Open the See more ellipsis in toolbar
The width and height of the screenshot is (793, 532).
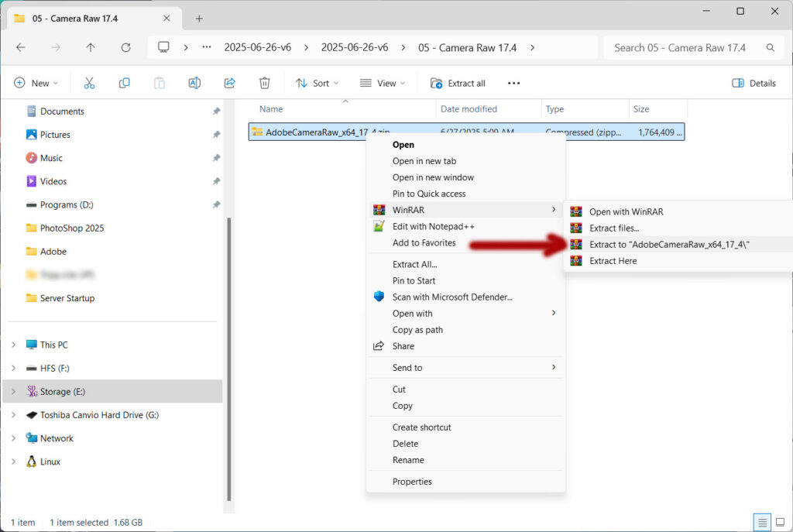pyautogui.click(x=514, y=83)
